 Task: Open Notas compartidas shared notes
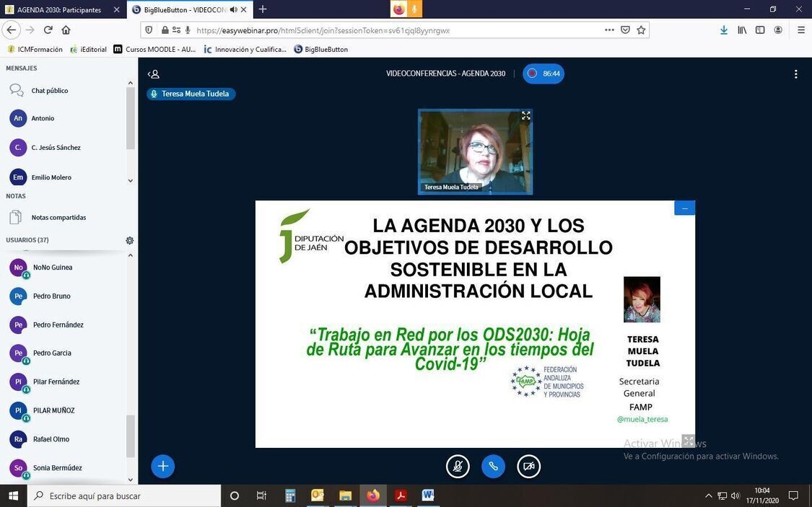point(58,217)
